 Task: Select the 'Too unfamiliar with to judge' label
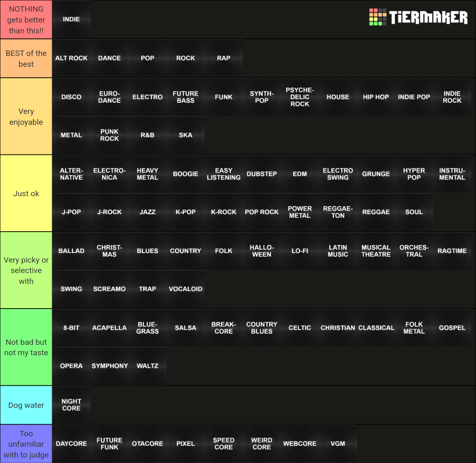(x=26, y=443)
